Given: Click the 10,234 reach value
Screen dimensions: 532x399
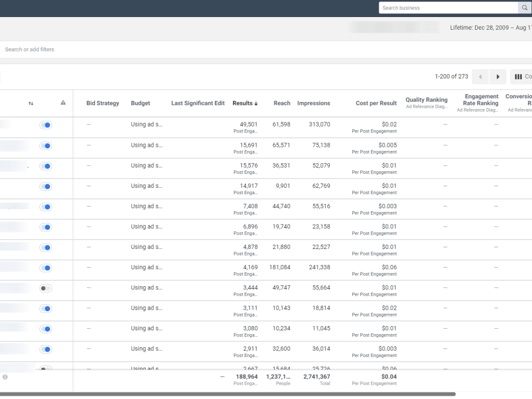Looking at the screenshot, I should (281, 328).
